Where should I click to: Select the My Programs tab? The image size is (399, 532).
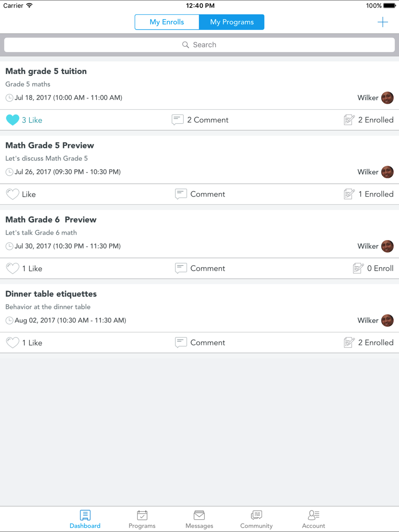click(232, 22)
